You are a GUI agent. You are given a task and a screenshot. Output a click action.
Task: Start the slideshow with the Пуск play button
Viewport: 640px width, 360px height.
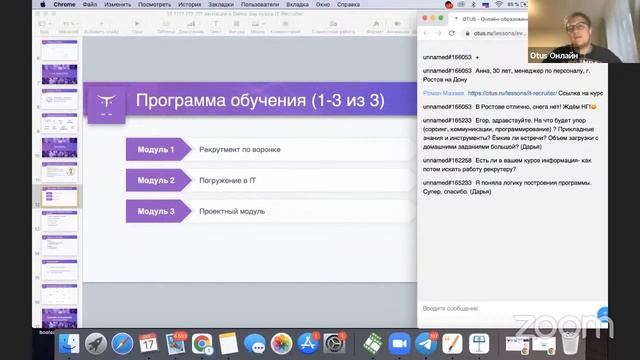[x=137, y=26]
